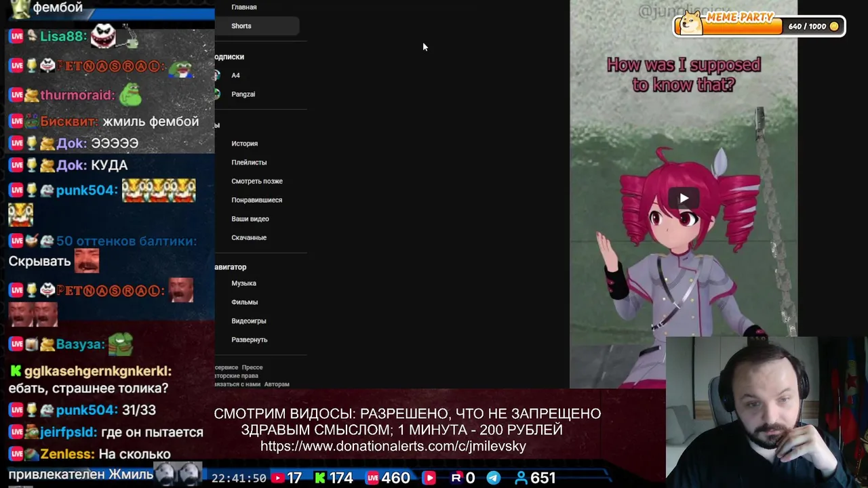Click the Kick count 174

340,478
